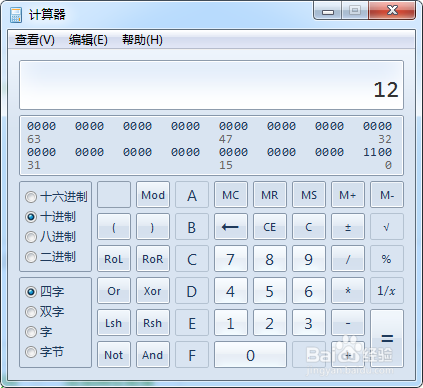Viewport: 423px width, 388px height.
Task: Click the backspace arrow button
Action: pos(231,227)
